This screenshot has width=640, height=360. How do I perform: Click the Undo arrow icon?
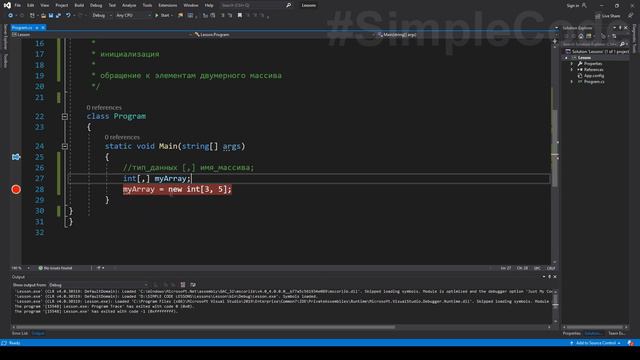coord(68,16)
